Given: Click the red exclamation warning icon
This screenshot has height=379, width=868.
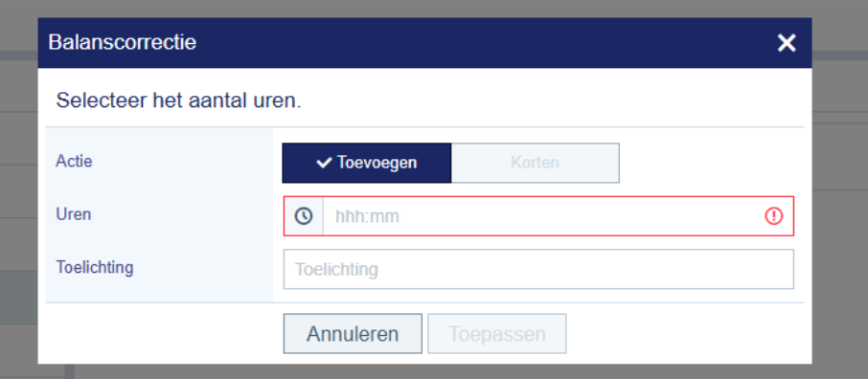Looking at the screenshot, I should pyautogui.click(x=773, y=215).
